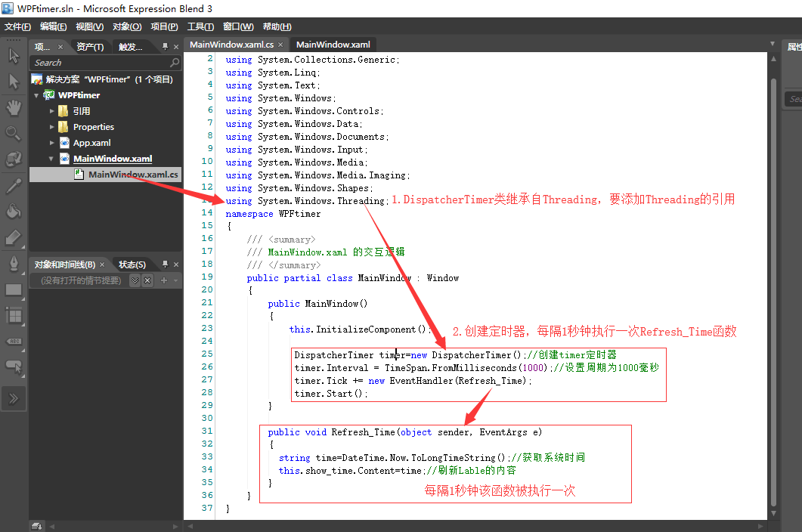Image resolution: width=802 pixels, height=532 pixels.
Task: Close the MainWindow.xaml.cs document tab
Action: click(x=280, y=45)
